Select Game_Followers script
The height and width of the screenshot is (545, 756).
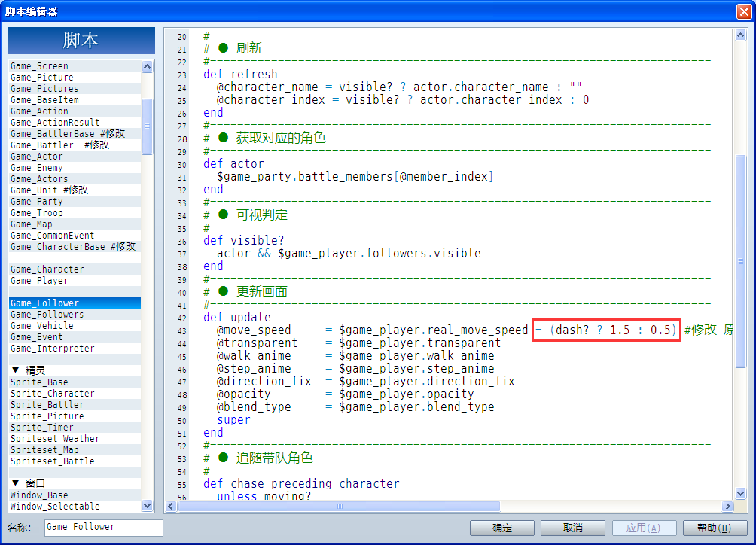tap(75, 314)
